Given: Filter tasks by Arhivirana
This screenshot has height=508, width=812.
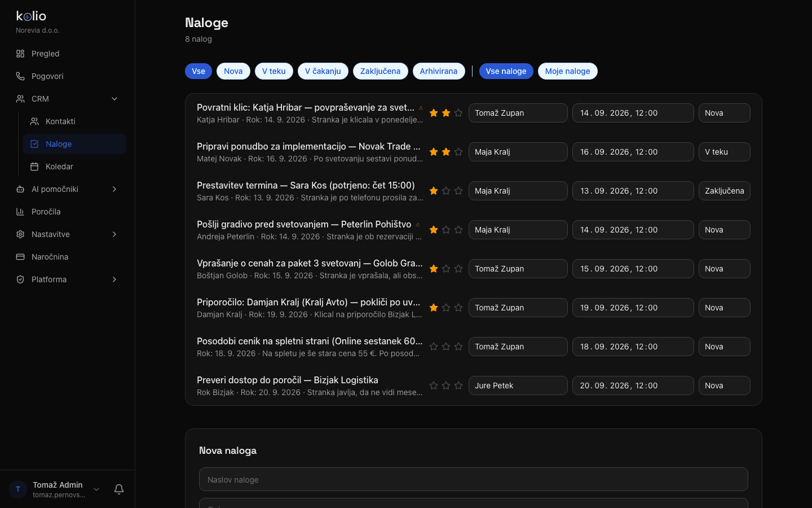Looking at the screenshot, I should click(439, 71).
